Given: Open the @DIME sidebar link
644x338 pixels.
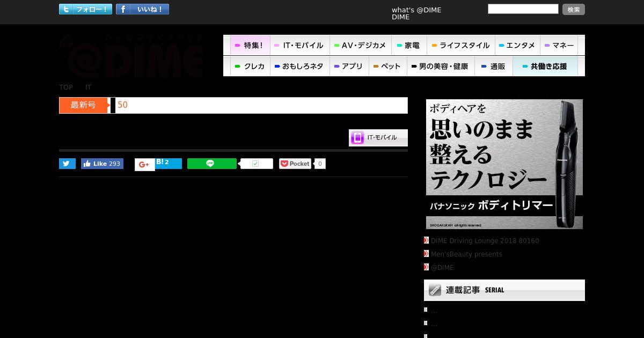Looking at the screenshot, I should coord(442,268).
